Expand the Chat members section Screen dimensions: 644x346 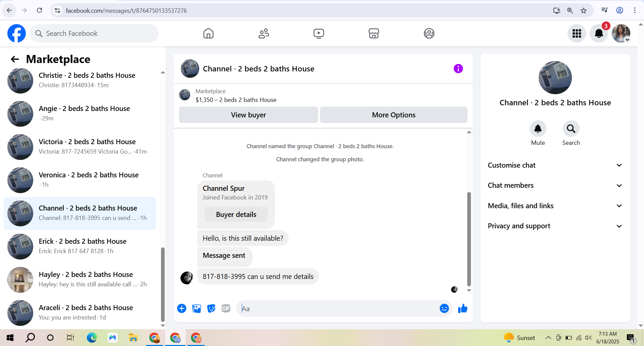pyautogui.click(x=555, y=185)
